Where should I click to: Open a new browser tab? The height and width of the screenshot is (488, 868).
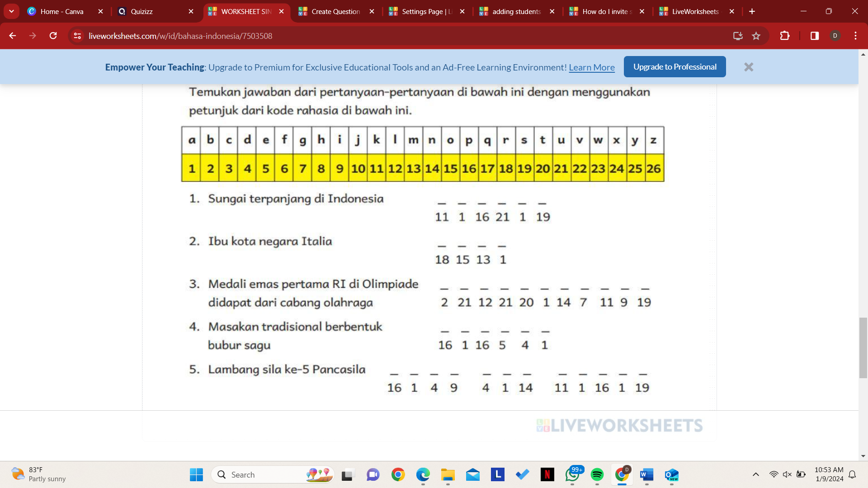point(752,11)
